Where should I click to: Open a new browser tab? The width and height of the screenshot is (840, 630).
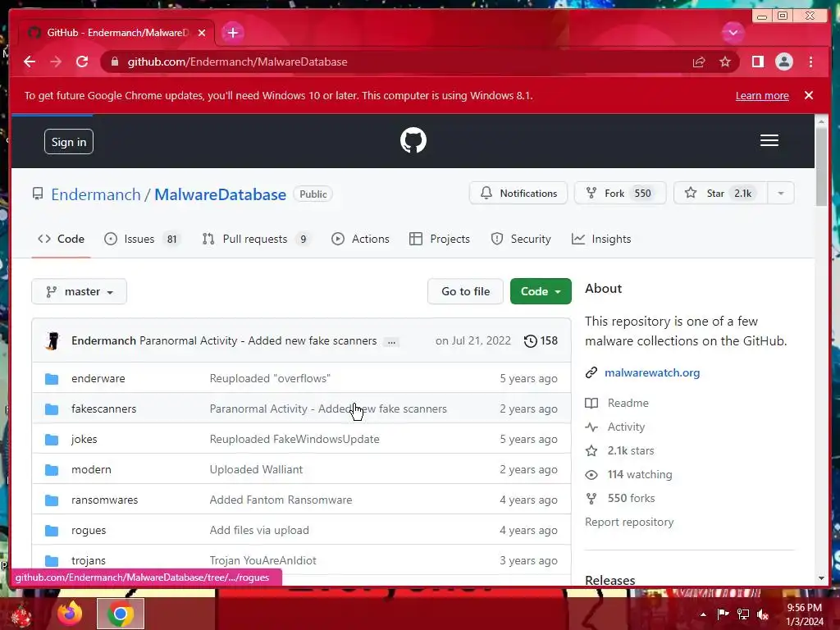232,33
